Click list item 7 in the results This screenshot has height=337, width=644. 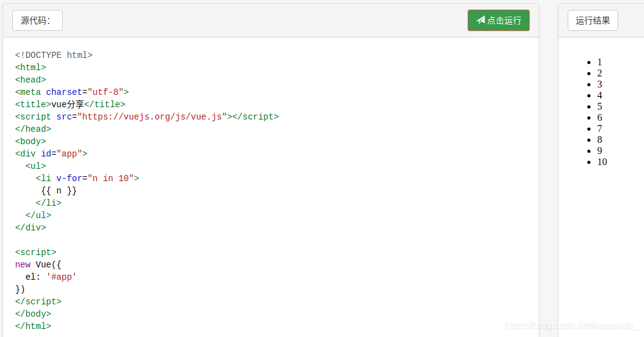[600, 129]
